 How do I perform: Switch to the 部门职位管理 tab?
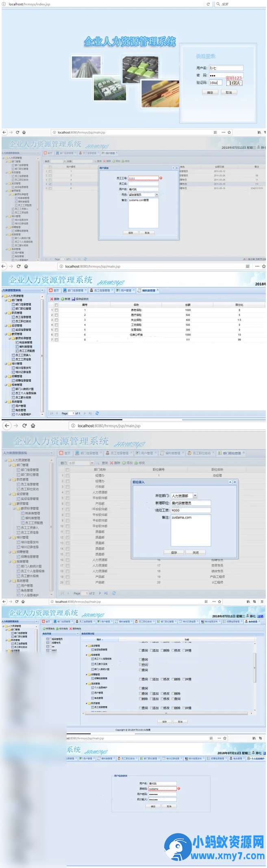pos(232,453)
